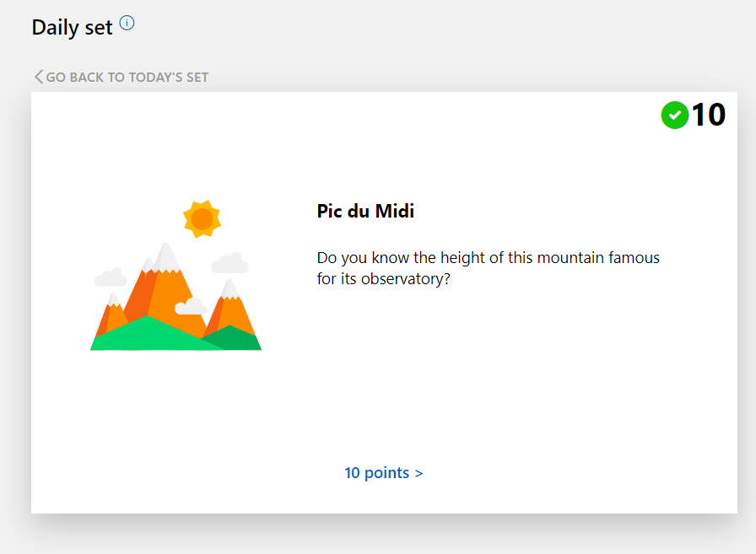Image resolution: width=756 pixels, height=554 pixels.
Task: Open the 10 points link
Action: click(x=384, y=472)
